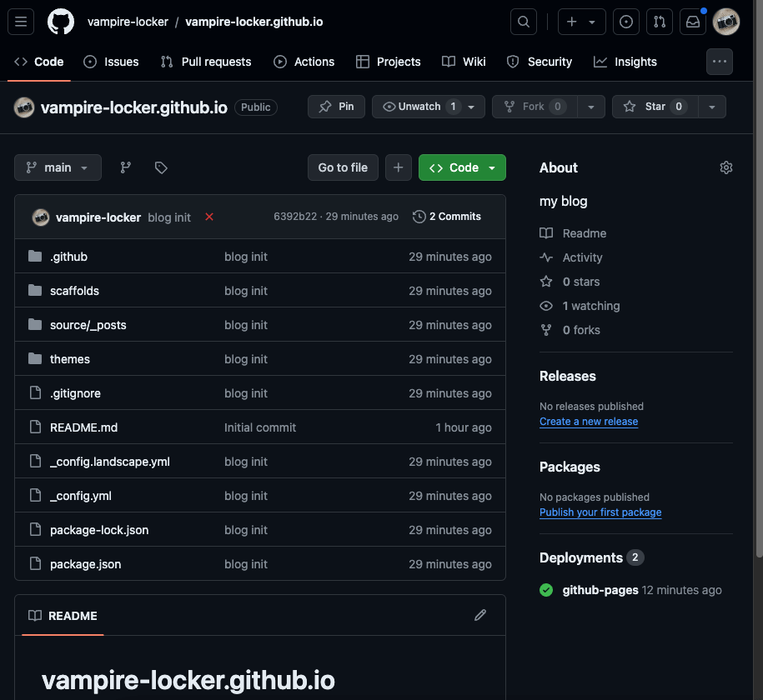Star the repository
The width and height of the screenshot is (763, 700).
(x=655, y=107)
